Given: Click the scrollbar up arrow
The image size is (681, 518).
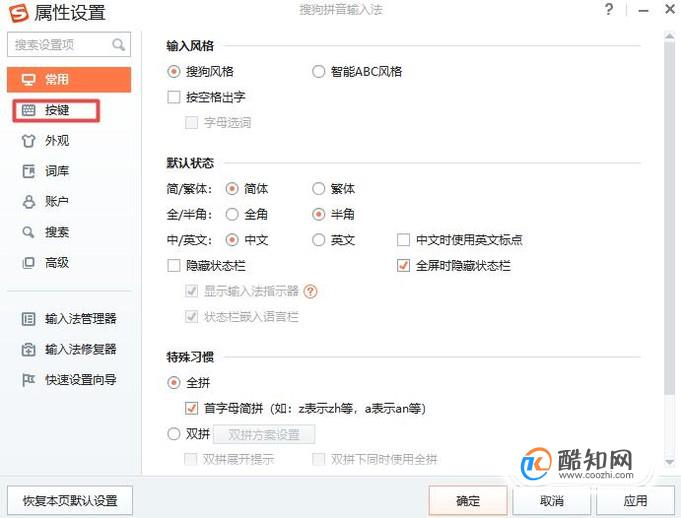Looking at the screenshot, I should [x=669, y=36].
